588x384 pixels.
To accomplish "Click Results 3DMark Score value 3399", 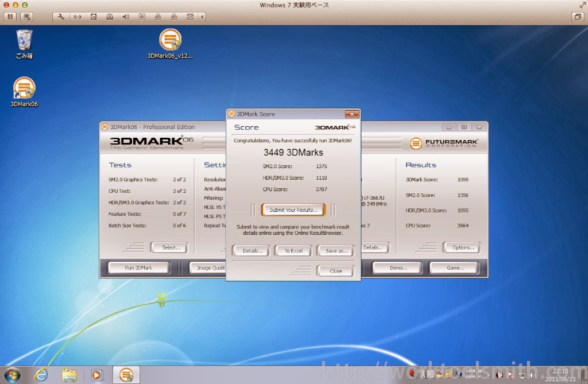I will point(463,180).
